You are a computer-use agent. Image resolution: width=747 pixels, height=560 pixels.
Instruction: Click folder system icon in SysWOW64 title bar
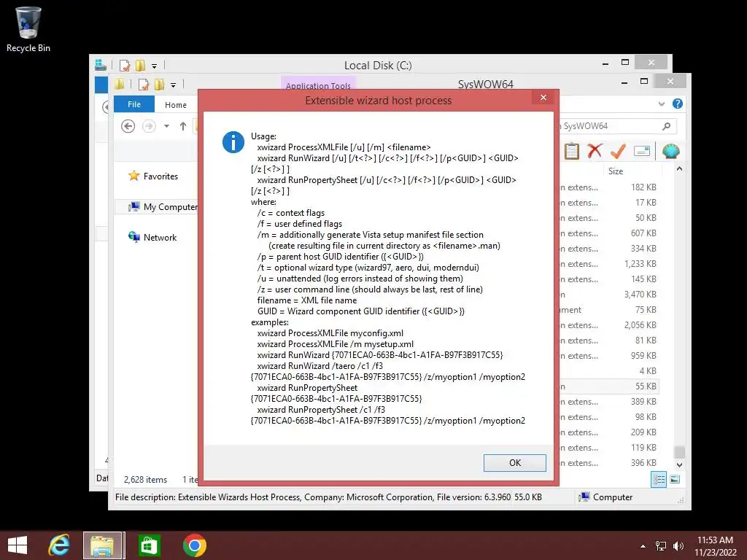coord(119,85)
